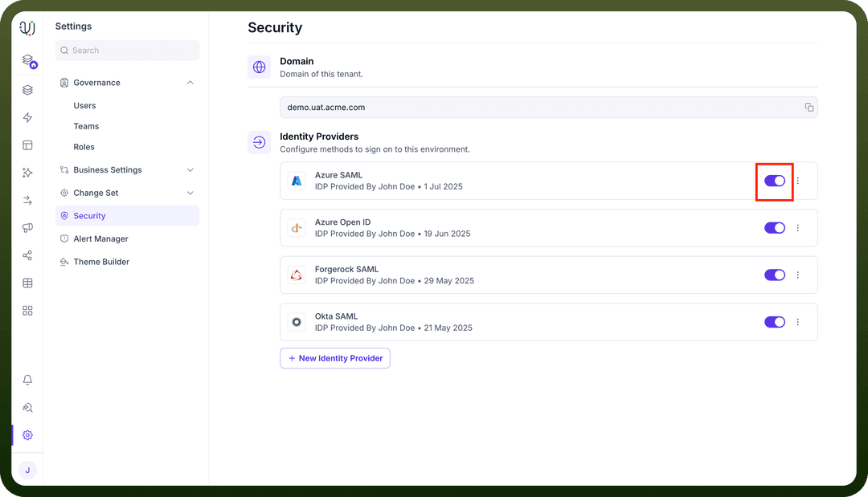Click the Settings panel title
This screenshot has width=868, height=497.
click(x=74, y=26)
